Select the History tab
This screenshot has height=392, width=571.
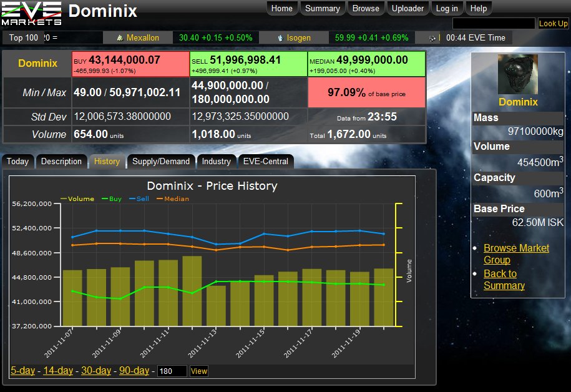(107, 162)
